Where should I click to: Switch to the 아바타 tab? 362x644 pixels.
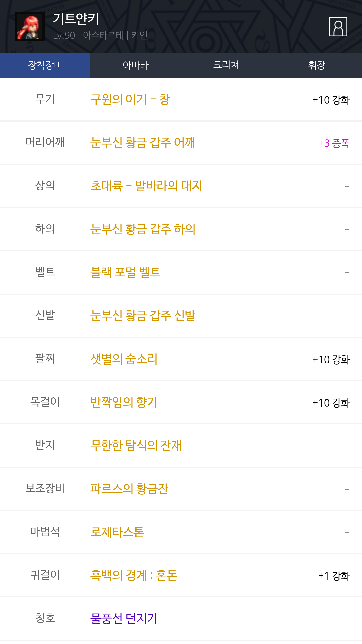[136, 65]
